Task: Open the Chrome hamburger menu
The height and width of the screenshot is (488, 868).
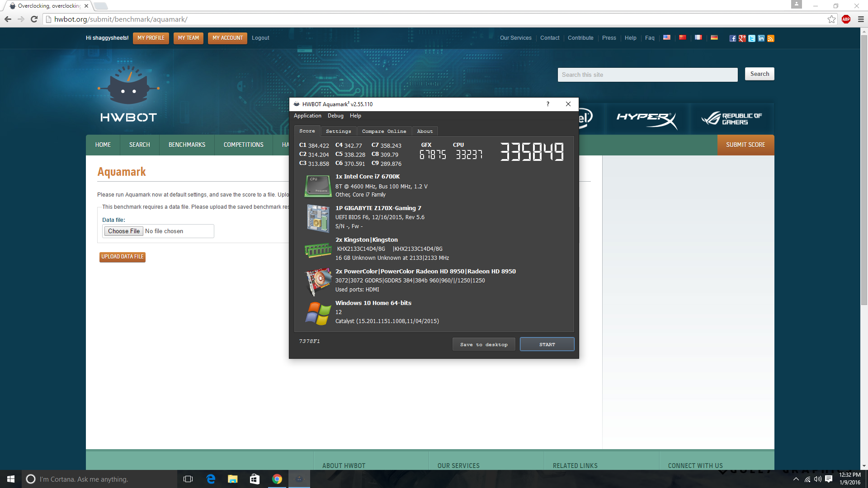Action: [861, 19]
